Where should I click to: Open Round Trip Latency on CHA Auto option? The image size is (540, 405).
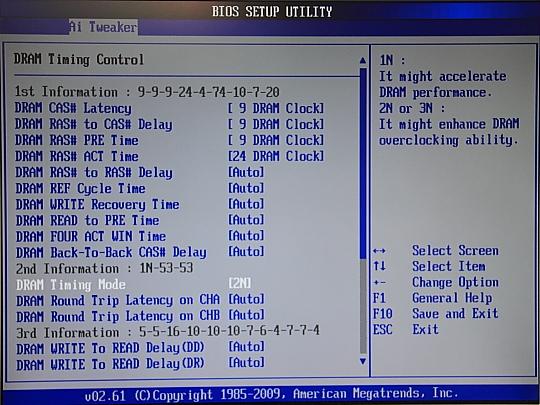click(246, 300)
